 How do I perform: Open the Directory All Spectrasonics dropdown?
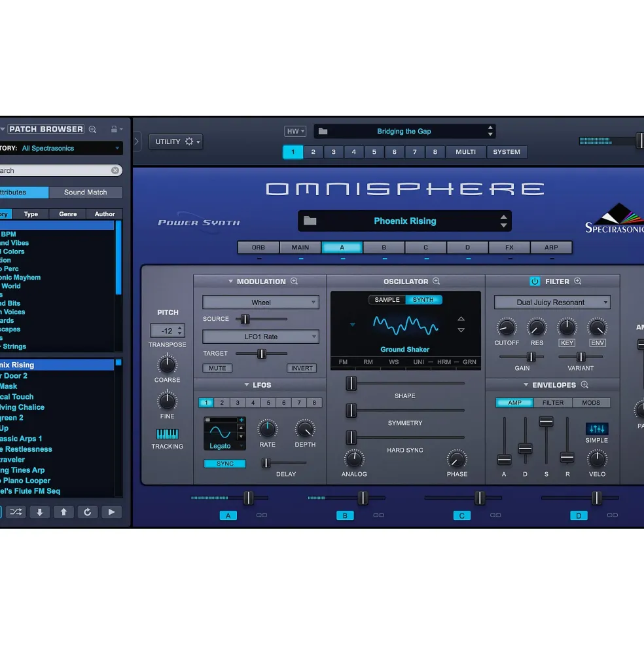pyautogui.click(x=70, y=148)
